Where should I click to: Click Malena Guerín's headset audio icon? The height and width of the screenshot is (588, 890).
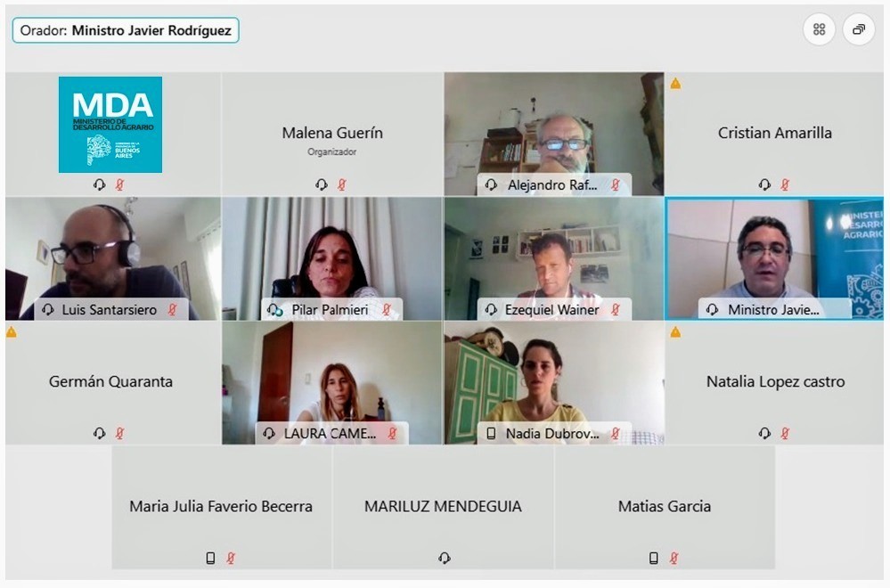tap(322, 184)
